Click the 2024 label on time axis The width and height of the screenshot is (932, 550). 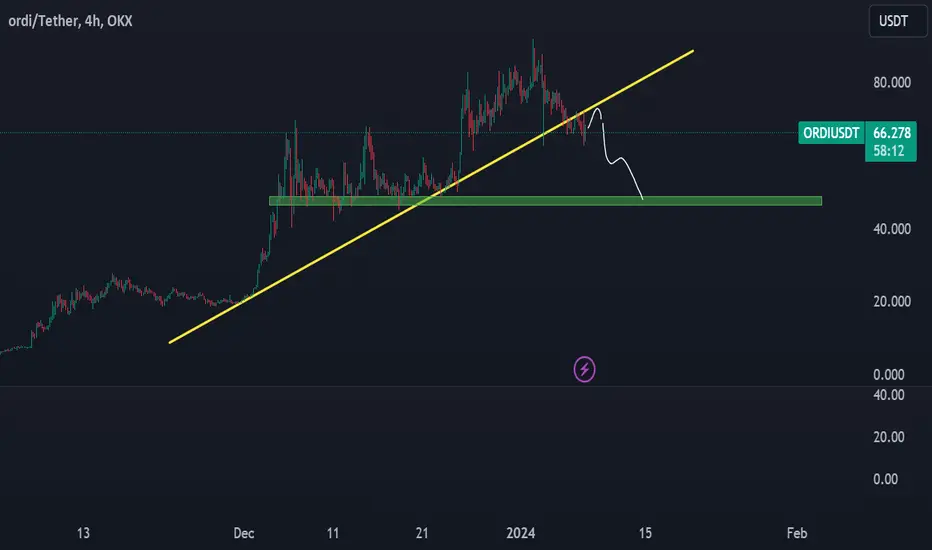point(521,533)
